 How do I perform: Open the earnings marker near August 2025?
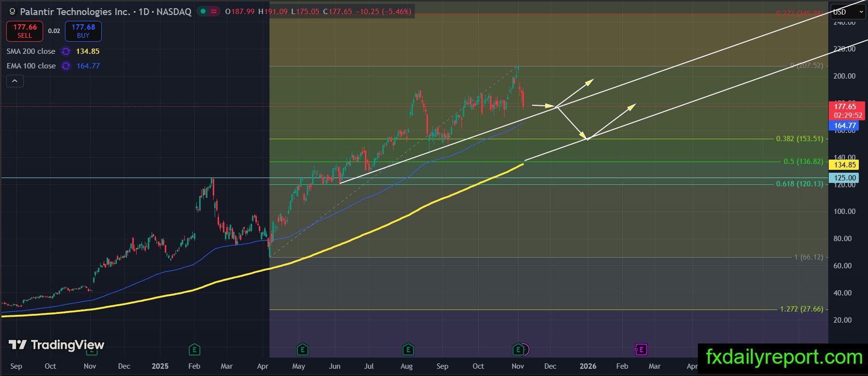(x=408, y=349)
